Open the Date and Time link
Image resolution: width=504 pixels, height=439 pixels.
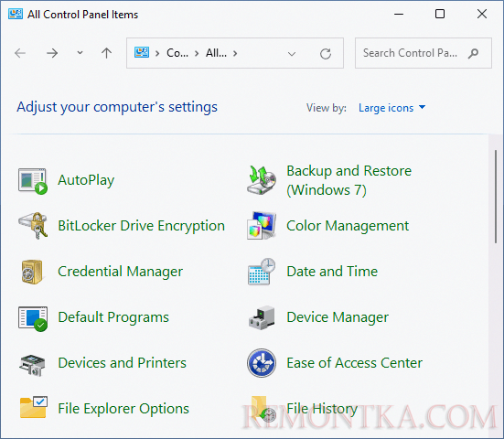pos(332,272)
